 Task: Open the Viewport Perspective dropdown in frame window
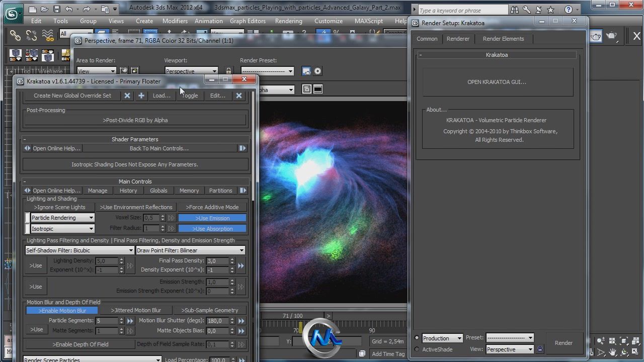click(x=191, y=71)
